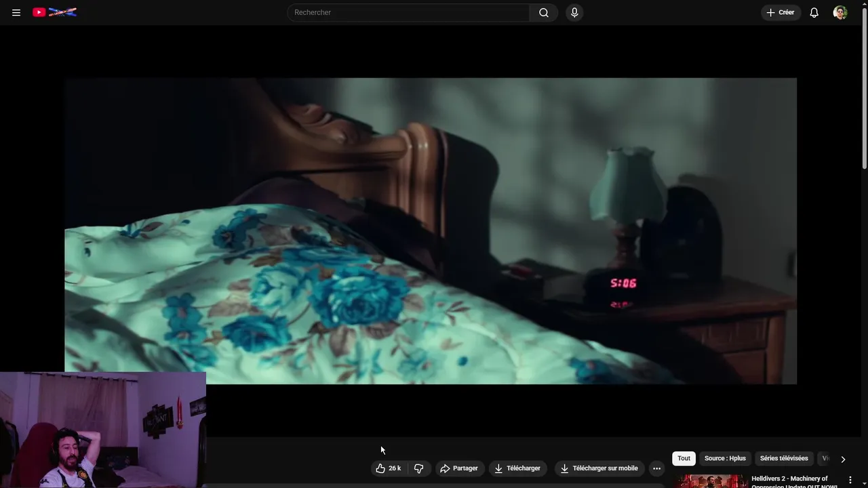Select the Séries télévisées chip
The image size is (868, 488).
tap(784, 458)
